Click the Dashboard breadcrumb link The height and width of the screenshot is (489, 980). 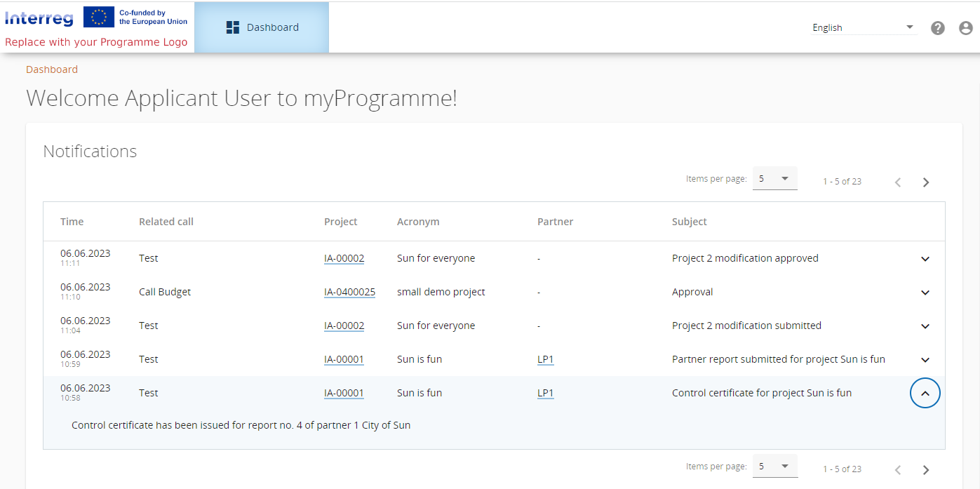tap(52, 69)
